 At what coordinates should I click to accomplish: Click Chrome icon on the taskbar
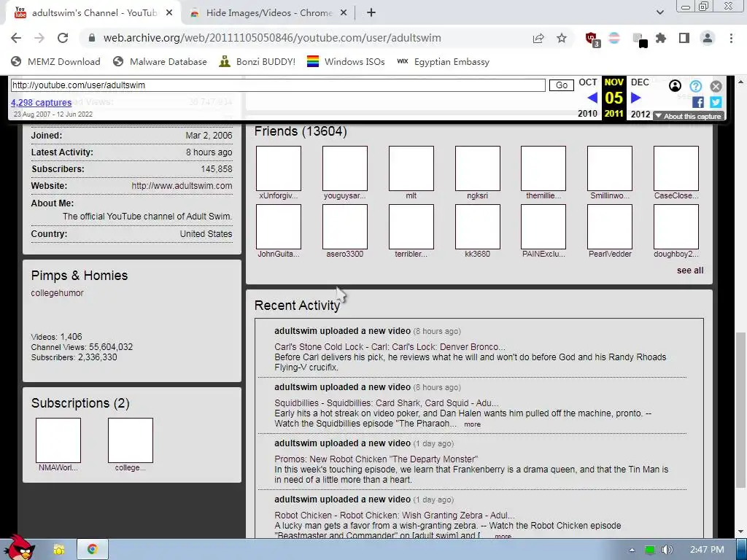click(x=93, y=550)
